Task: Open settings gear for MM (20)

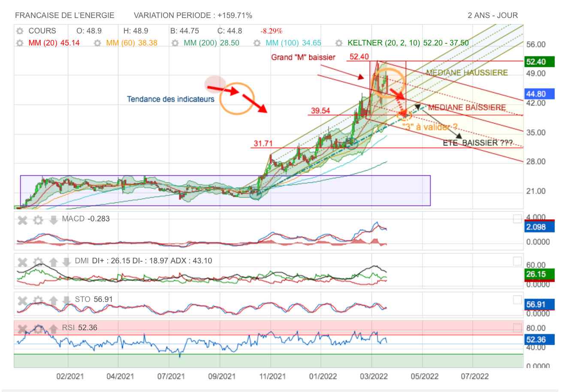Action: (x=19, y=43)
